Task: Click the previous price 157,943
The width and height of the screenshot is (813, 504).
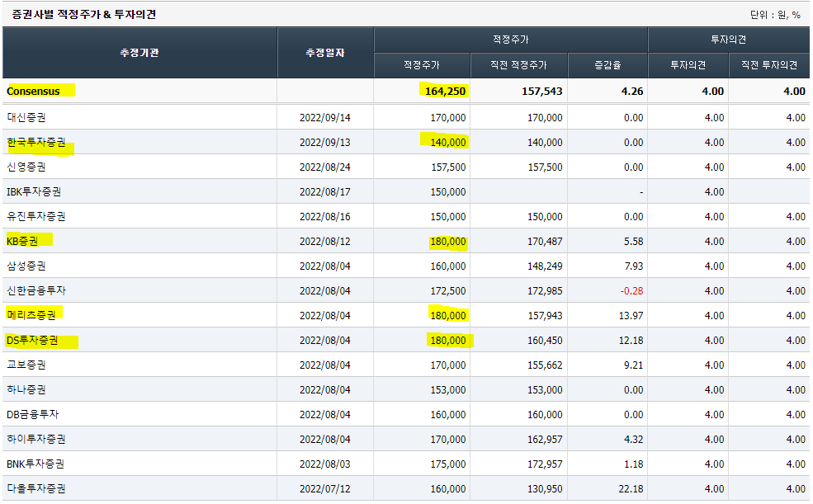Action: [x=545, y=315]
